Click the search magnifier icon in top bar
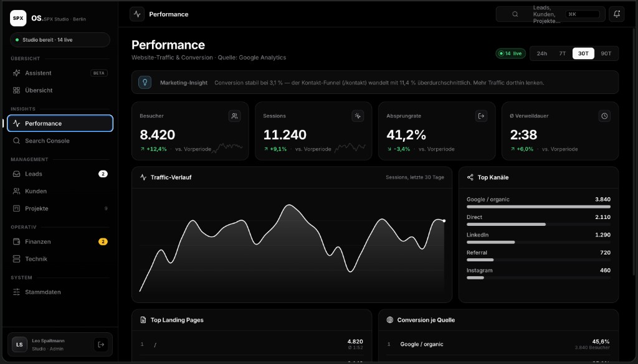 pyautogui.click(x=515, y=14)
